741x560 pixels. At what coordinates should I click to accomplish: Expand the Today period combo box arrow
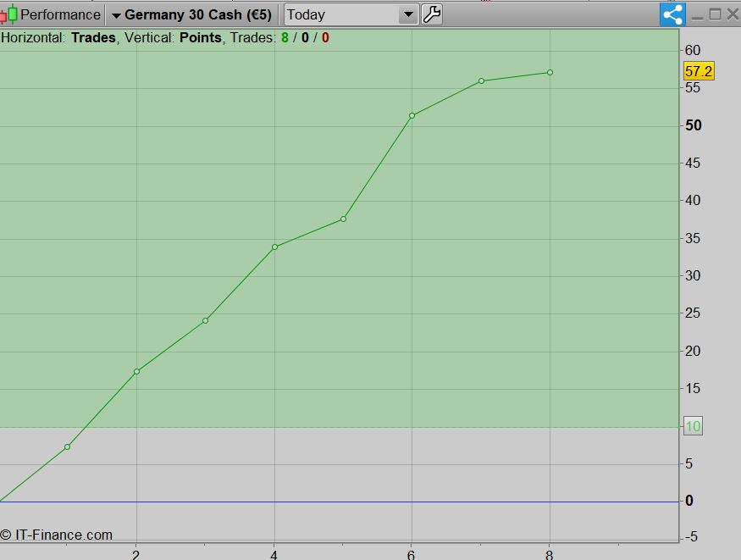click(408, 14)
